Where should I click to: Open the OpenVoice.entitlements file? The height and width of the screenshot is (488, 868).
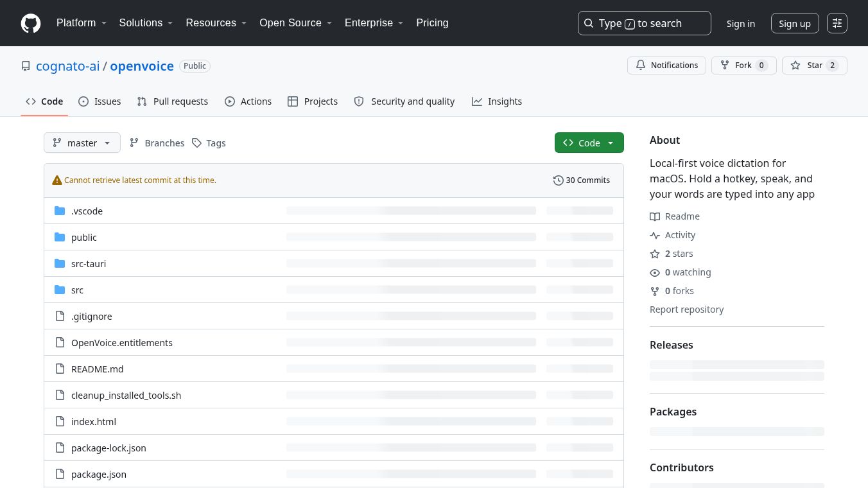pos(122,343)
